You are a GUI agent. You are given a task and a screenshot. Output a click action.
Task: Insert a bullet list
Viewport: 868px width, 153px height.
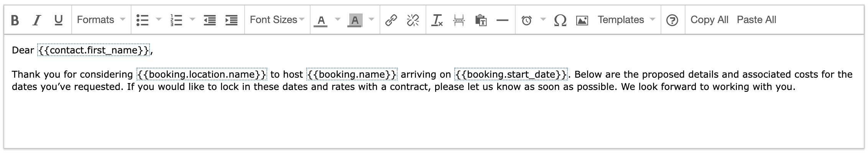[x=143, y=20]
